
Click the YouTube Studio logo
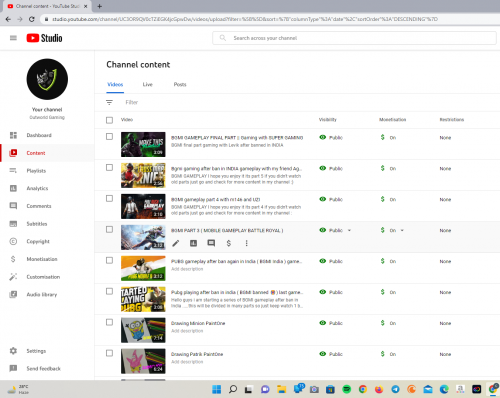pos(44,38)
